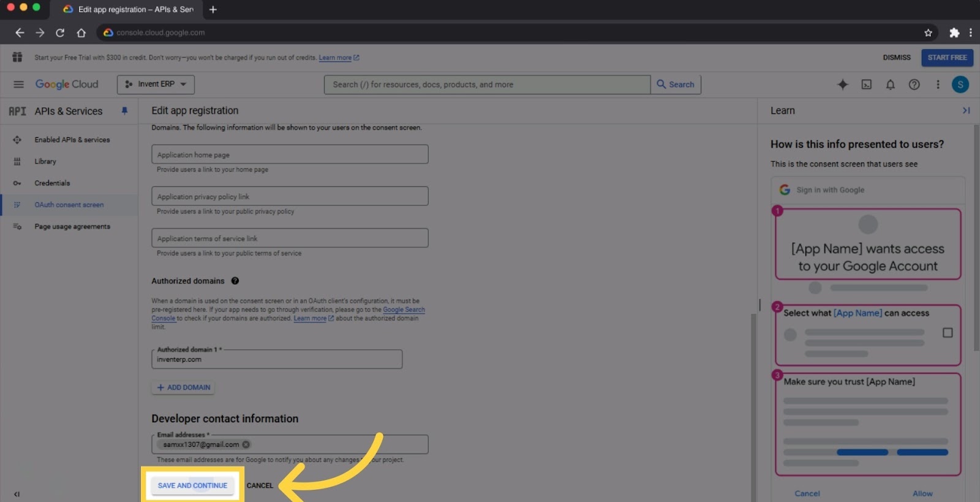Select OAuth consent screen item
Viewport: 980px width, 502px height.
point(69,205)
